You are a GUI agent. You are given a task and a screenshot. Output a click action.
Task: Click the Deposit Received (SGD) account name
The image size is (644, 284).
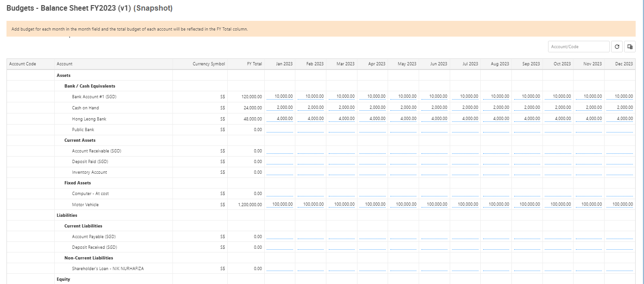[95, 247]
